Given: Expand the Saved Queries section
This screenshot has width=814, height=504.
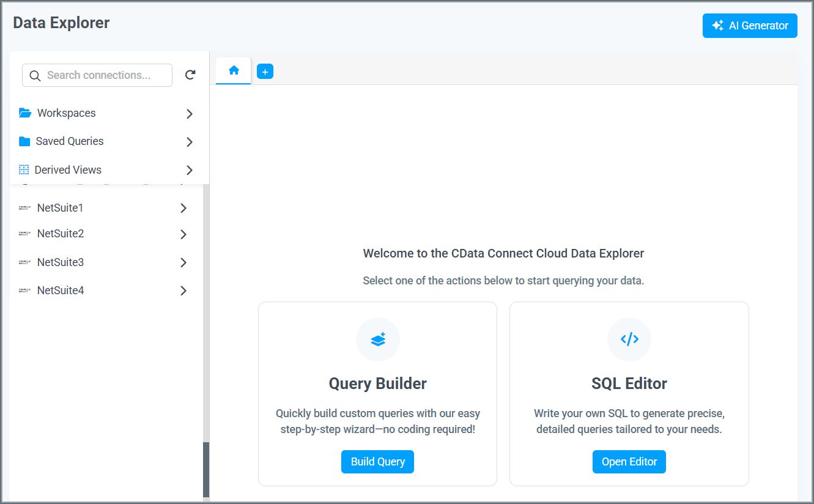Looking at the screenshot, I should click(189, 141).
